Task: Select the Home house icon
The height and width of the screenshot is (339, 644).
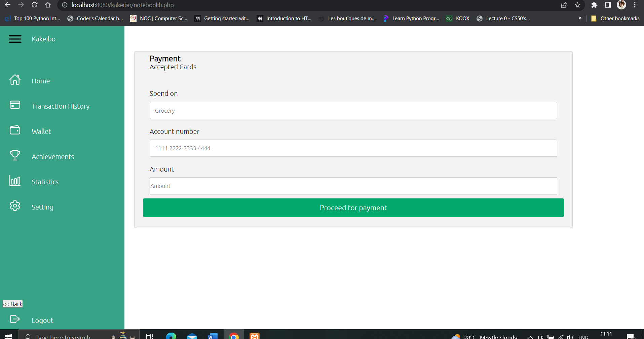Action: click(x=15, y=80)
